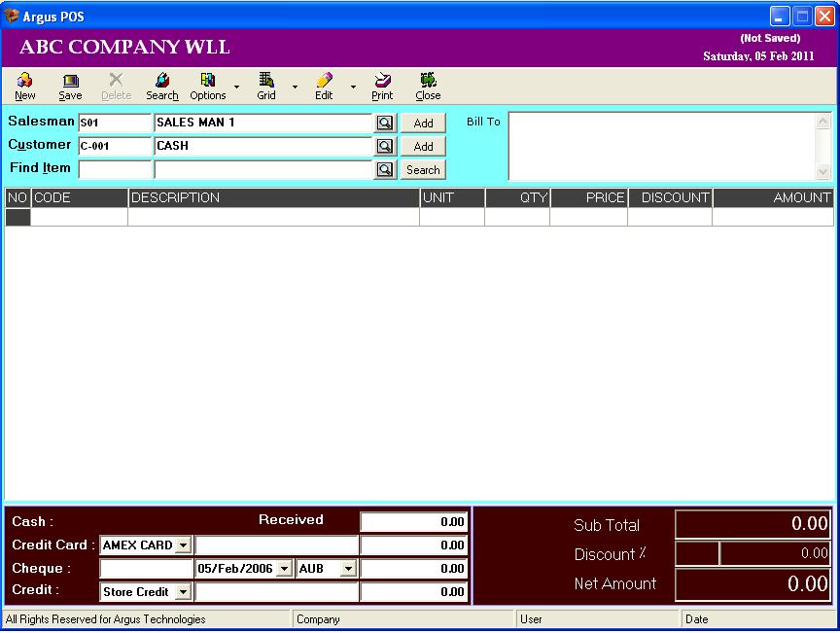Open the Find Item lookup magnifier
840x633 pixels.
[383, 168]
